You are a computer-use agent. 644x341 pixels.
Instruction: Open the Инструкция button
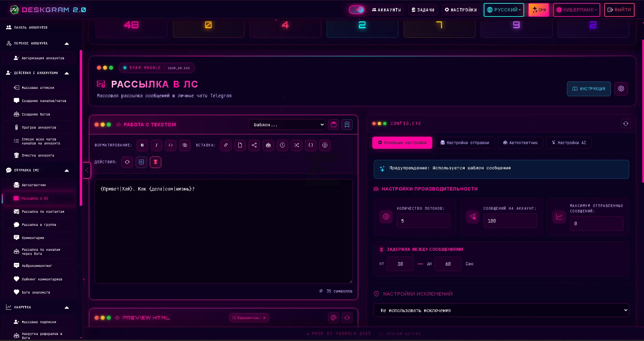coord(589,89)
